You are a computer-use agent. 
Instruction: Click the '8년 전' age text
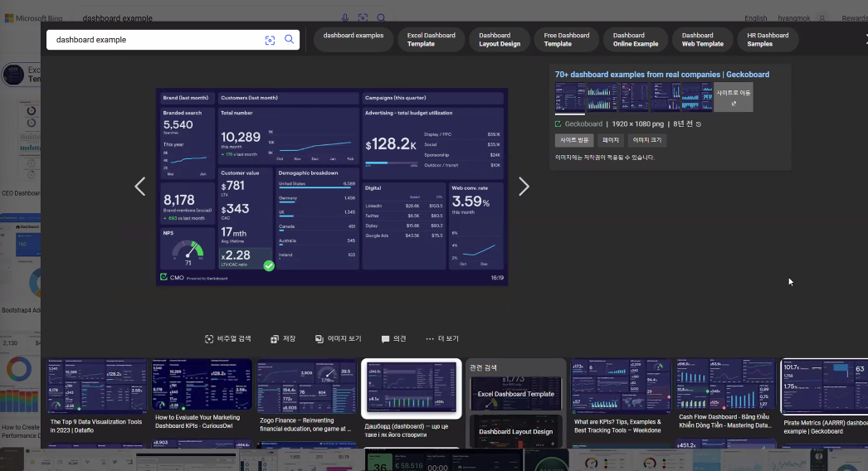pyautogui.click(x=683, y=124)
